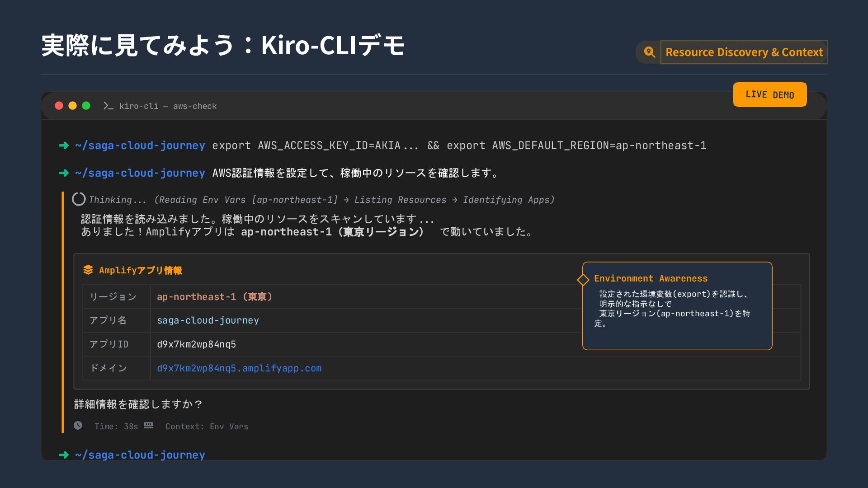Click the terminal prompt icon in title bar
The image size is (868, 488).
(108, 106)
